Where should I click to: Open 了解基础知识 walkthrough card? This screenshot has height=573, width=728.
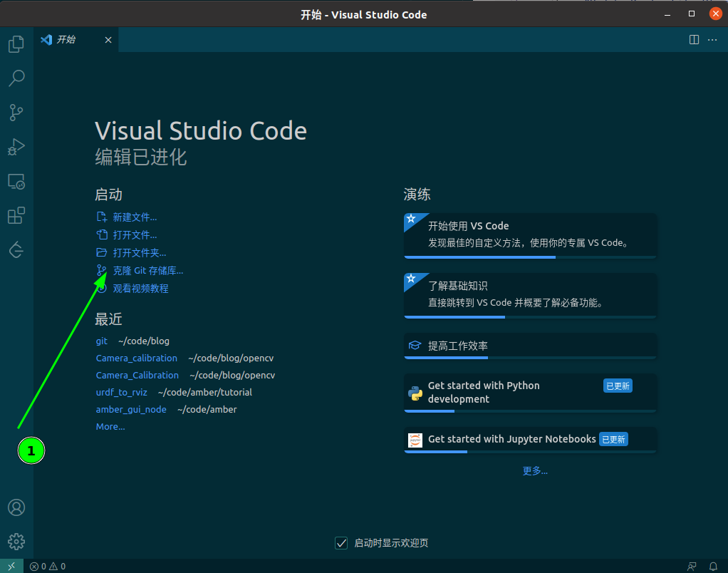pos(530,295)
